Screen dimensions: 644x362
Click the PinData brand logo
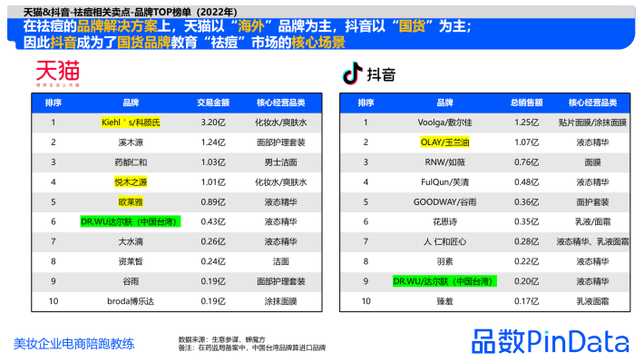pyautogui.click(x=551, y=341)
